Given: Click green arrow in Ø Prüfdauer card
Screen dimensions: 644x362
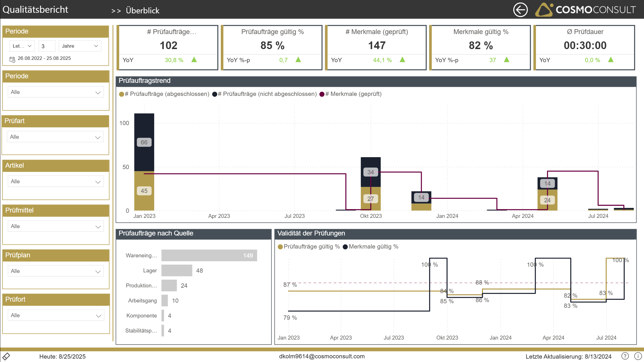Looking at the screenshot, I should 611,60.
